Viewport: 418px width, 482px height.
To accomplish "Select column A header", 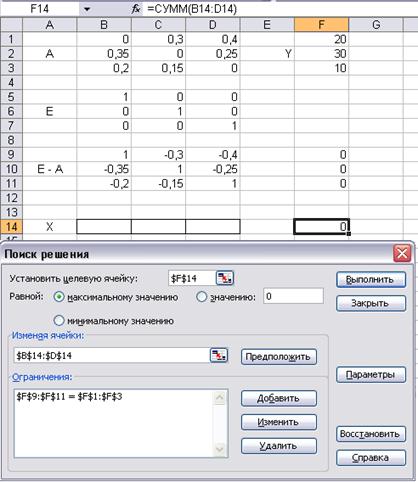I will pos(50,25).
